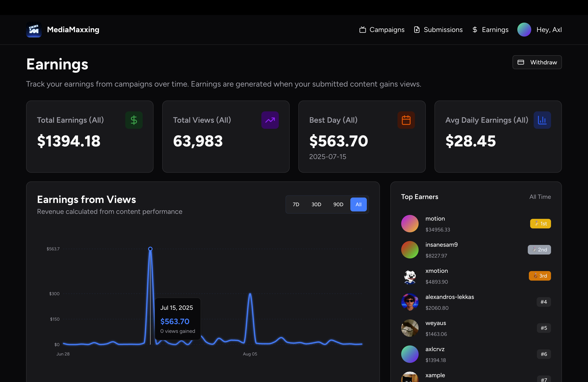Click the Campaigns TV icon in navbar
The width and height of the screenshot is (588, 382).
click(x=362, y=30)
